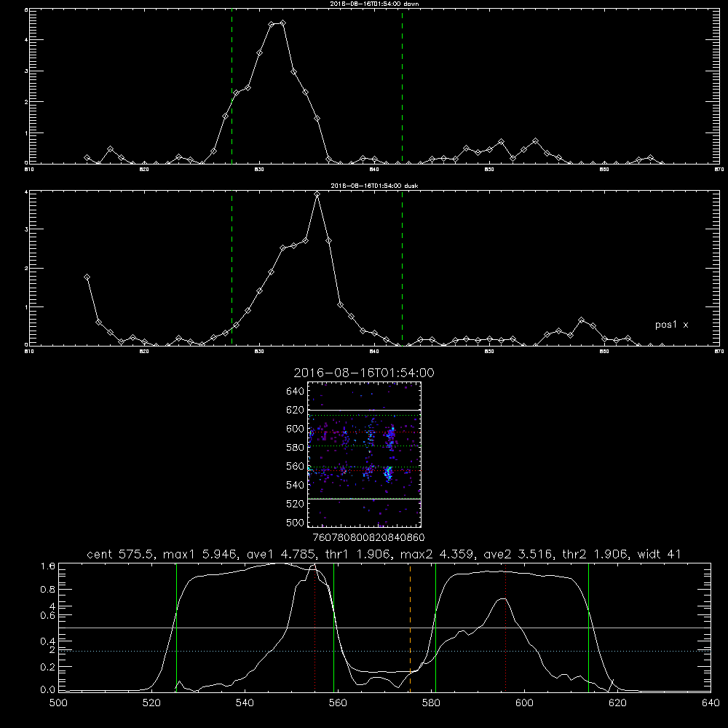
Task: Click the '500' x-axis label of bottom plot
Action: pyautogui.click(x=58, y=703)
